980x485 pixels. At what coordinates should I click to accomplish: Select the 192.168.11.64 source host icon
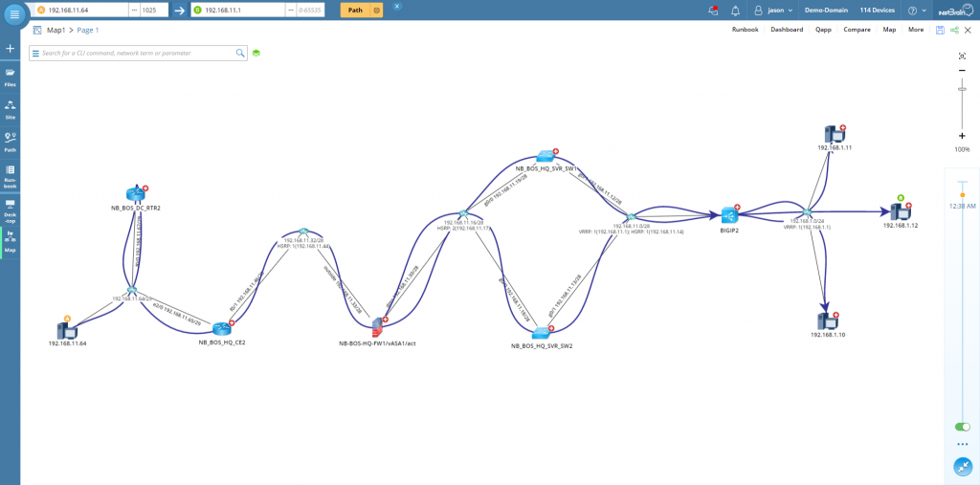point(66,329)
